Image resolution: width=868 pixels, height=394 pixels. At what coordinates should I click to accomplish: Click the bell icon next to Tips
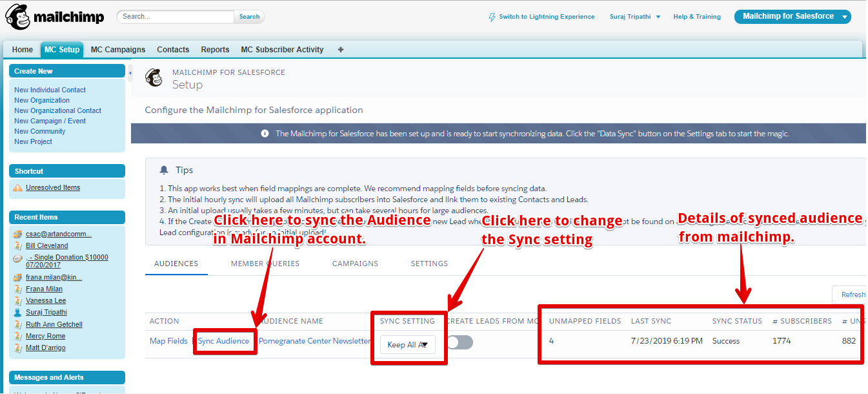click(164, 170)
